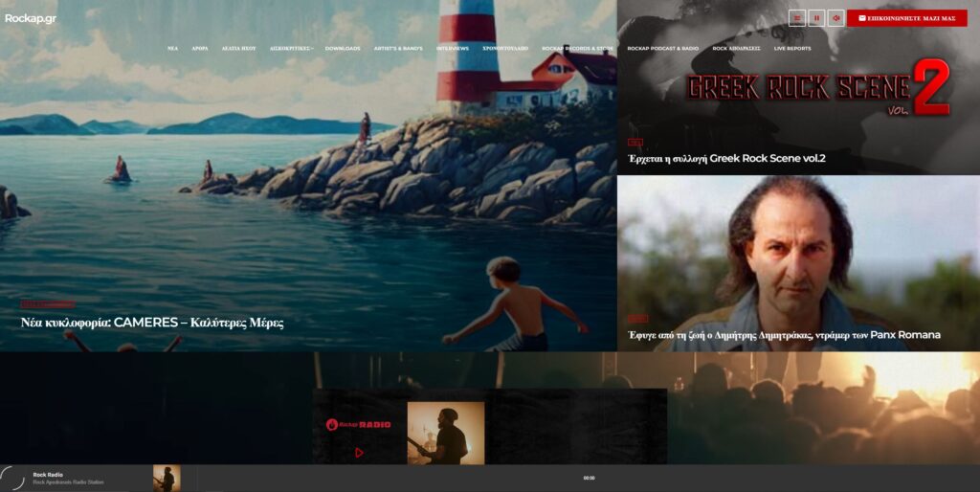The width and height of the screenshot is (980, 492).
Task: Open article Νέα κυκλοφορία: CAMERES – Καλύτερες Μέρες
Action: click(152, 324)
